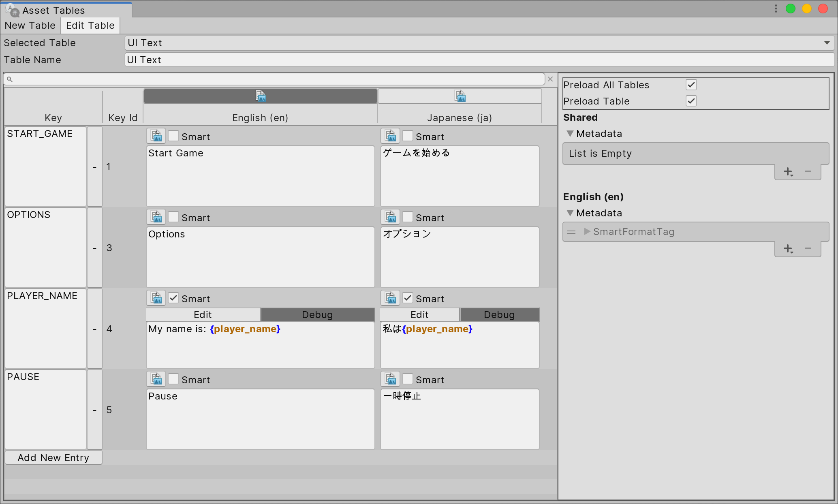
Task: Select the Debug tab for PLAYER_NAME English entry
Action: click(x=318, y=314)
